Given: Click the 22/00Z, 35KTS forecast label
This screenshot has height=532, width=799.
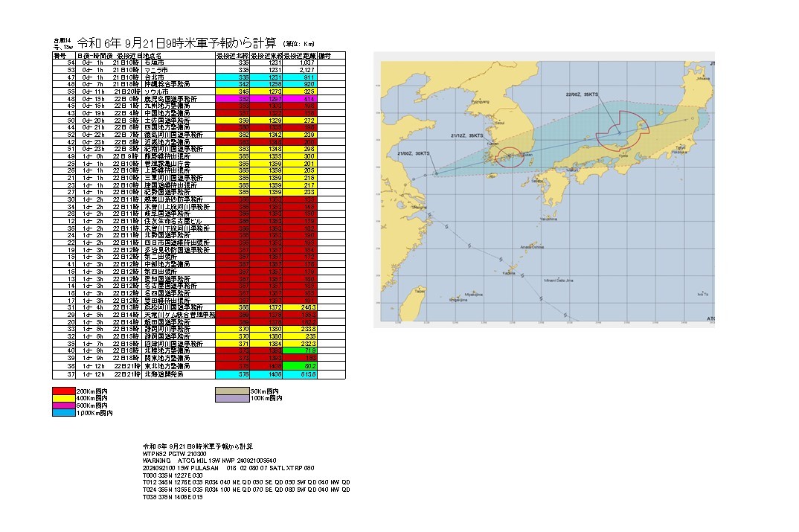Looking at the screenshot, I should [x=583, y=94].
